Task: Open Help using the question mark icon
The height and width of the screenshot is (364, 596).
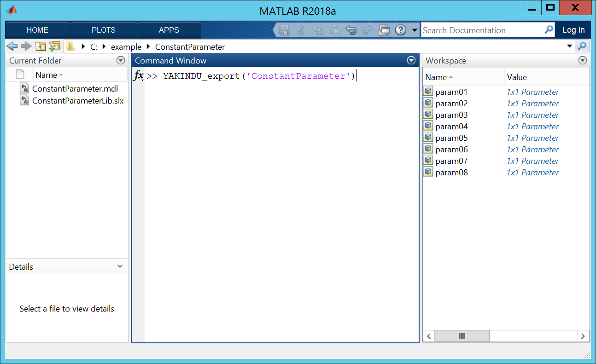Action: click(400, 30)
